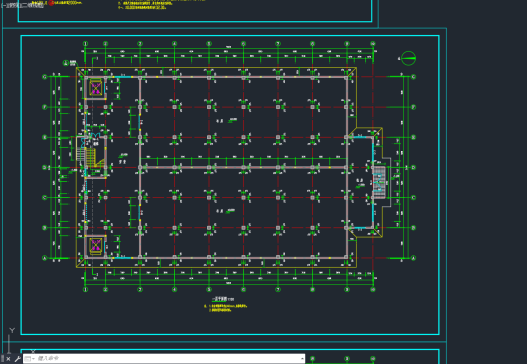Open the [-] viewport controls menu

click(3, 5)
